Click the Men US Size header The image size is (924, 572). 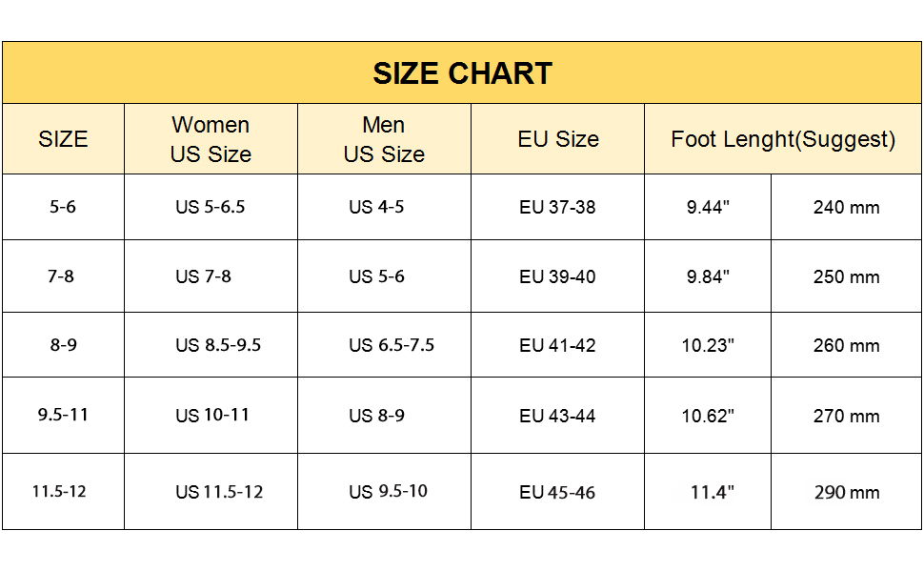pos(384,139)
